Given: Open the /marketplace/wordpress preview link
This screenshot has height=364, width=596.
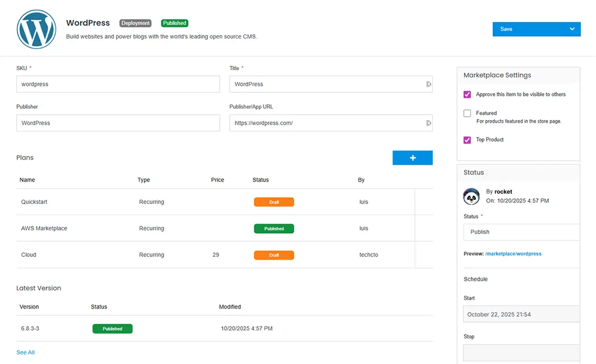Looking at the screenshot, I should 513,254.
